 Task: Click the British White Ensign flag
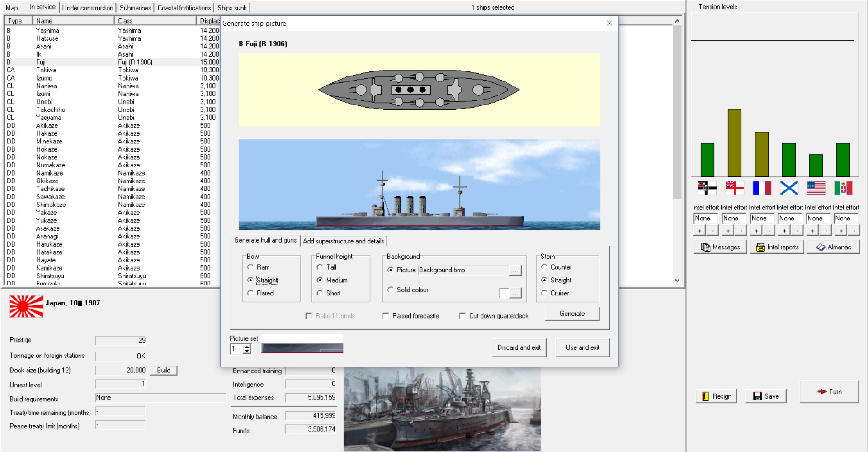click(x=735, y=188)
